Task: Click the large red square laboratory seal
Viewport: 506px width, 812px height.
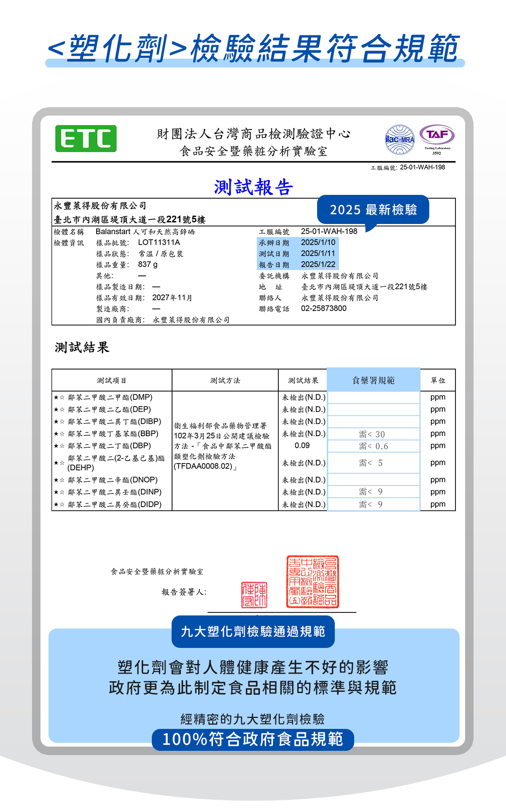Action: pos(312,582)
